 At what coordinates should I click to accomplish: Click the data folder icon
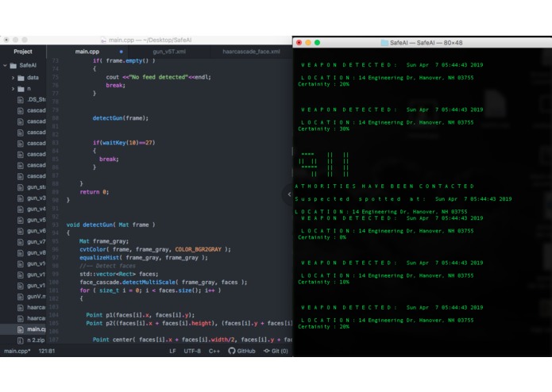point(21,78)
